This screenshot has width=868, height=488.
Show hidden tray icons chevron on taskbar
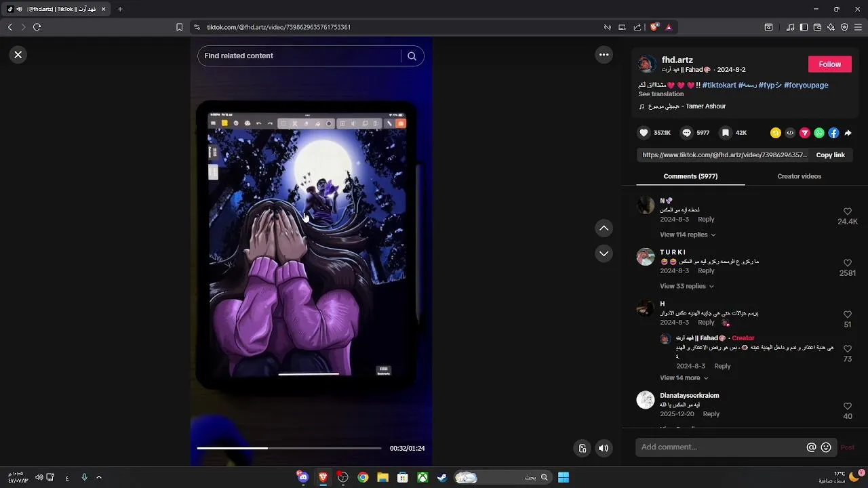[x=98, y=477]
